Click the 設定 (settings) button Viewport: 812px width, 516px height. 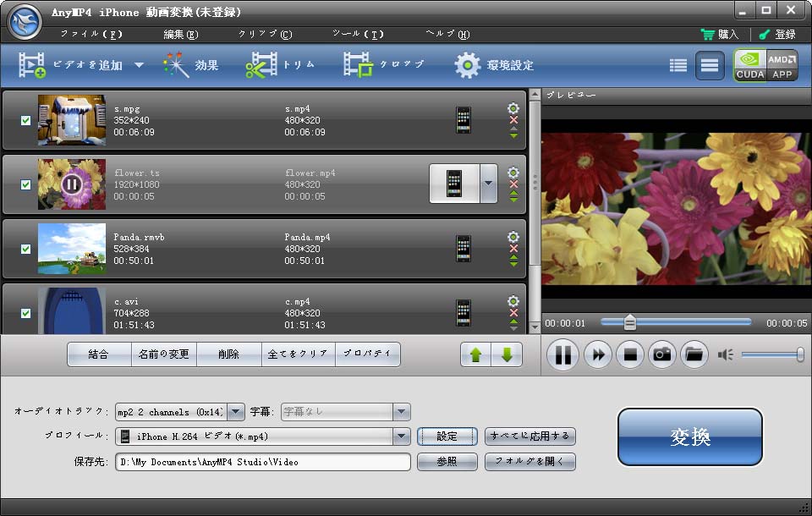click(x=447, y=436)
